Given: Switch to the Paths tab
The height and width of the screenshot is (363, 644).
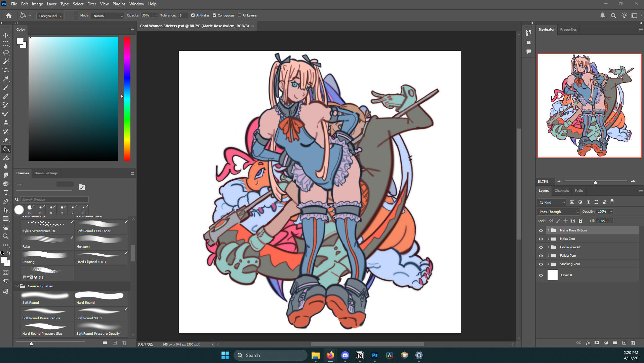Looking at the screenshot, I should [579, 191].
